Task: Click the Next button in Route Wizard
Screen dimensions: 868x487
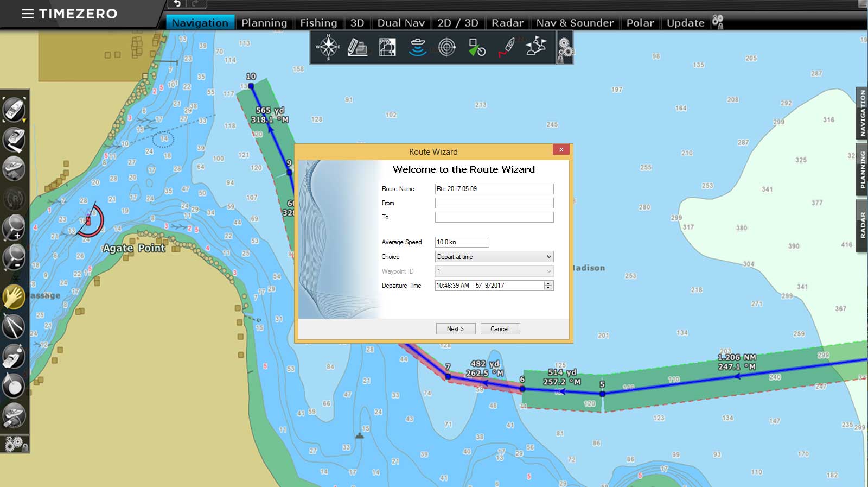Action: tap(455, 329)
